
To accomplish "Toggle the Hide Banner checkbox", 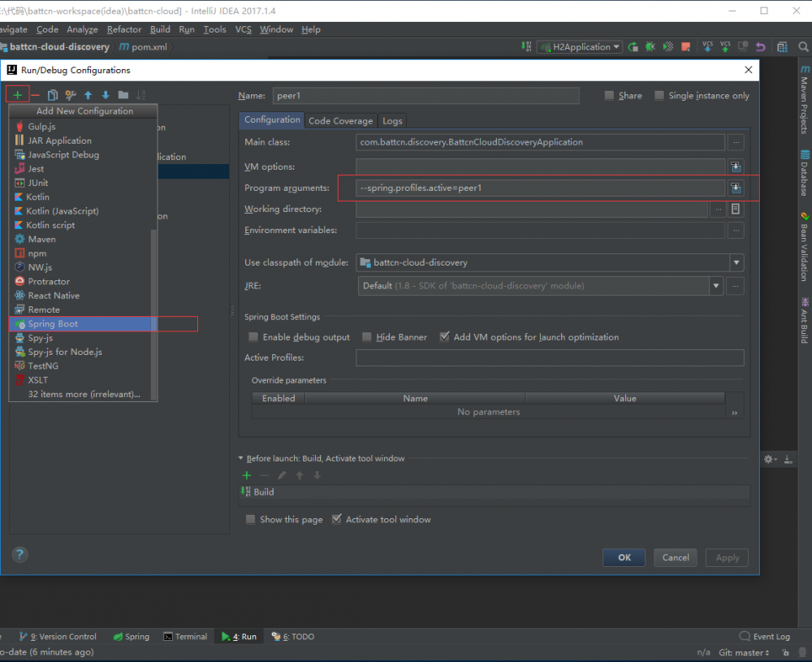I will pos(367,337).
